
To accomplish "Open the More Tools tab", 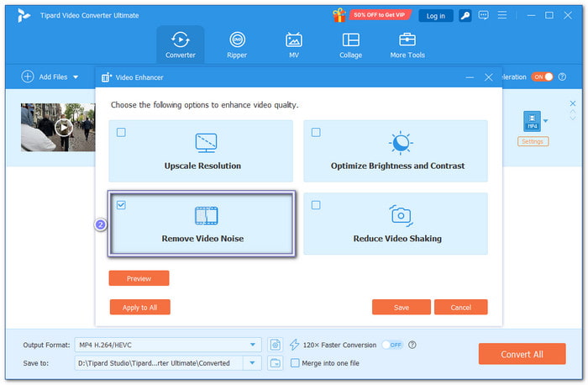I will 407,45.
